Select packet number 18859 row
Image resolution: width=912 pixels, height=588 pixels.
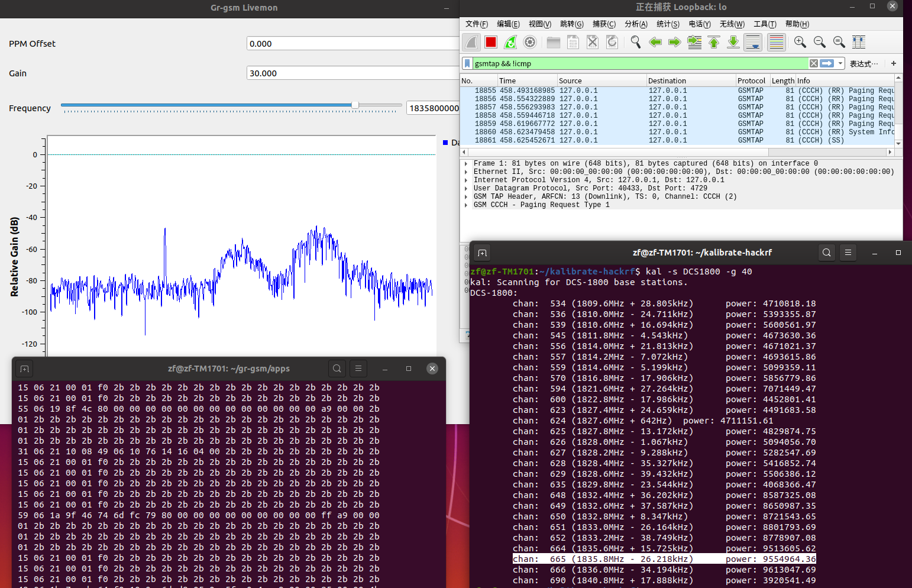pos(677,124)
